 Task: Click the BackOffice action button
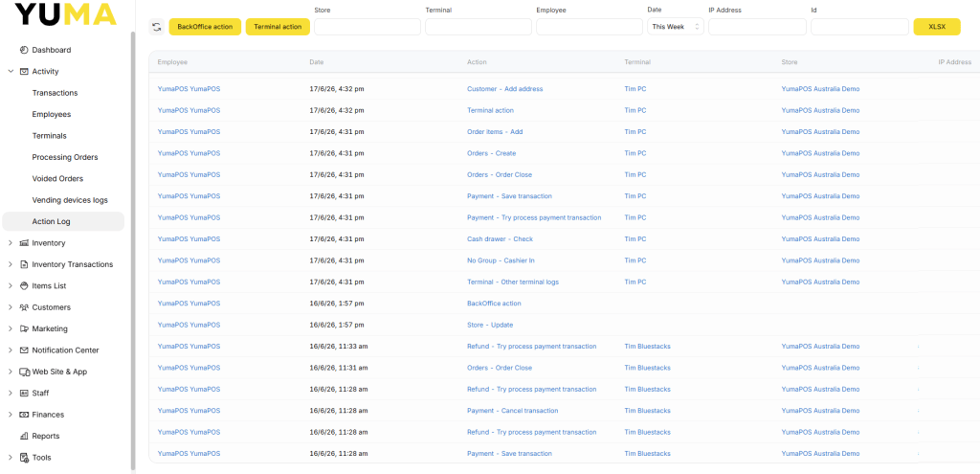pyautogui.click(x=205, y=27)
